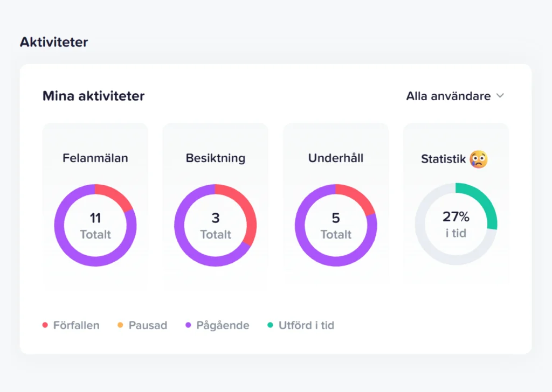The width and height of the screenshot is (552, 392).
Task: Toggle the Utförd i tid legend label
Action: (x=306, y=325)
